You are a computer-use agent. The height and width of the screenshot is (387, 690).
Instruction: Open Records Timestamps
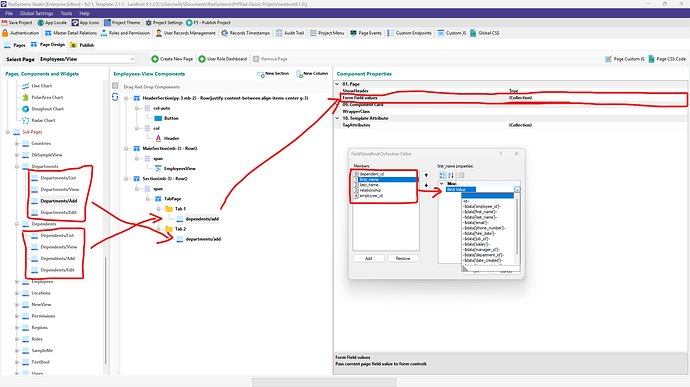point(245,33)
